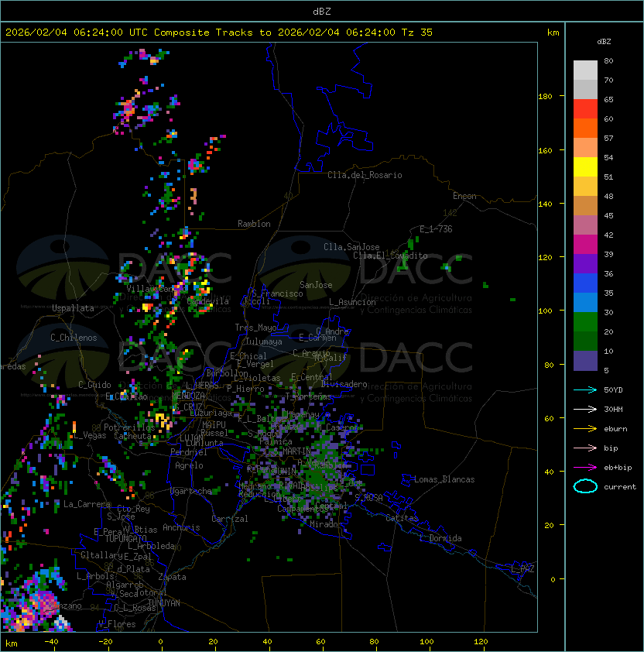Image resolution: width=644 pixels, height=652 pixels.
Task: Click the MENDOZA city label
Action: click(x=188, y=396)
